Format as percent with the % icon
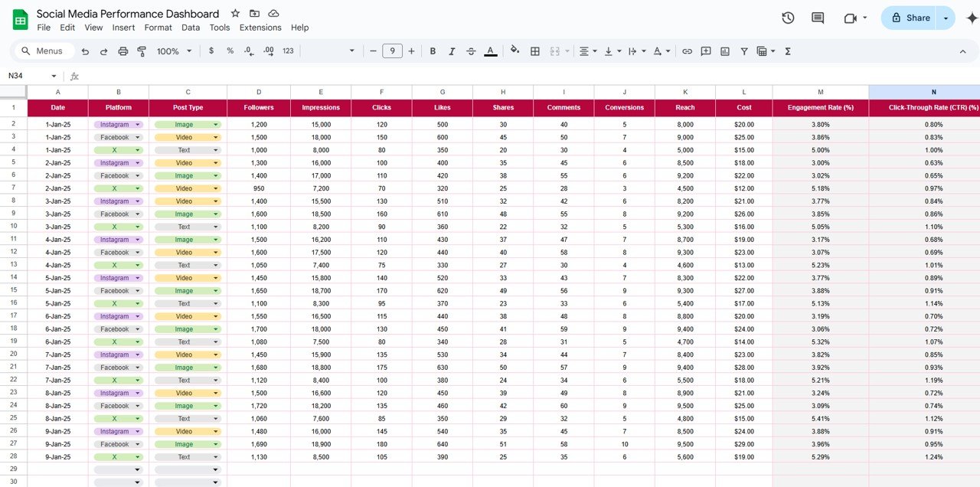 [230, 51]
